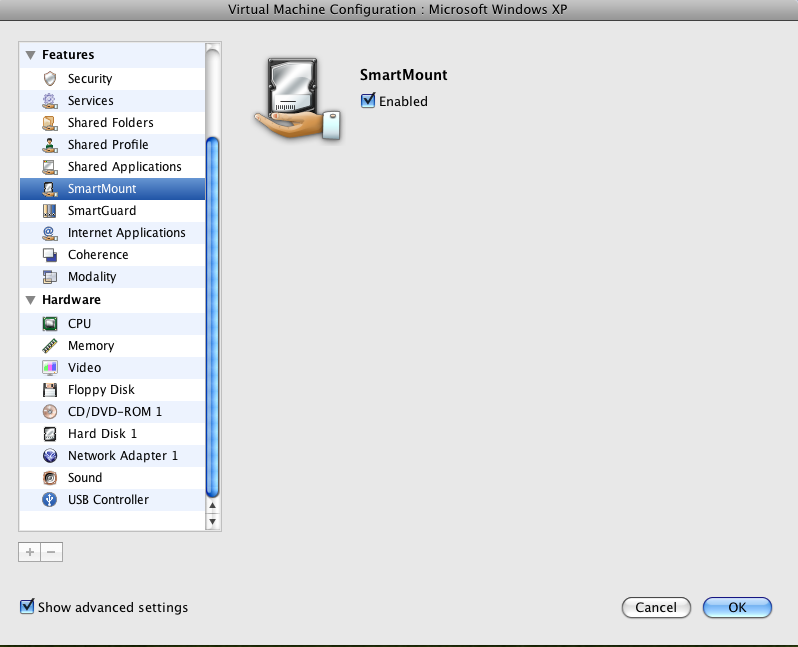
Task: Open Network Adapter 1 settings
Action: pos(112,456)
